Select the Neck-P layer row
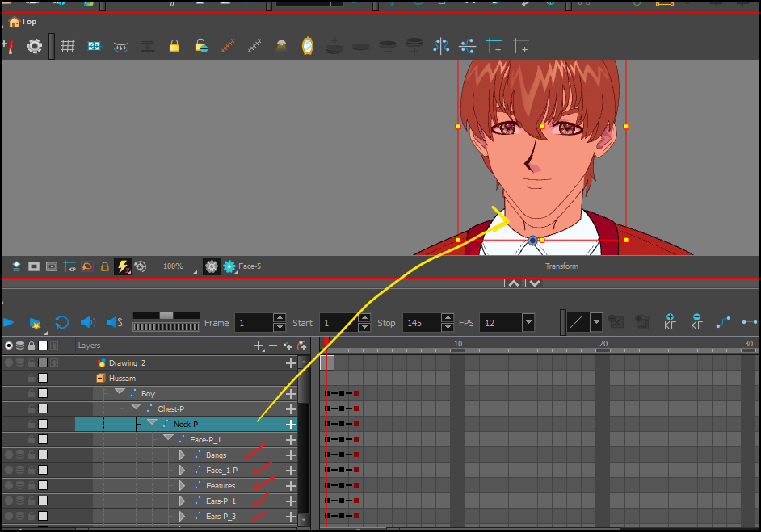 coord(186,425)
